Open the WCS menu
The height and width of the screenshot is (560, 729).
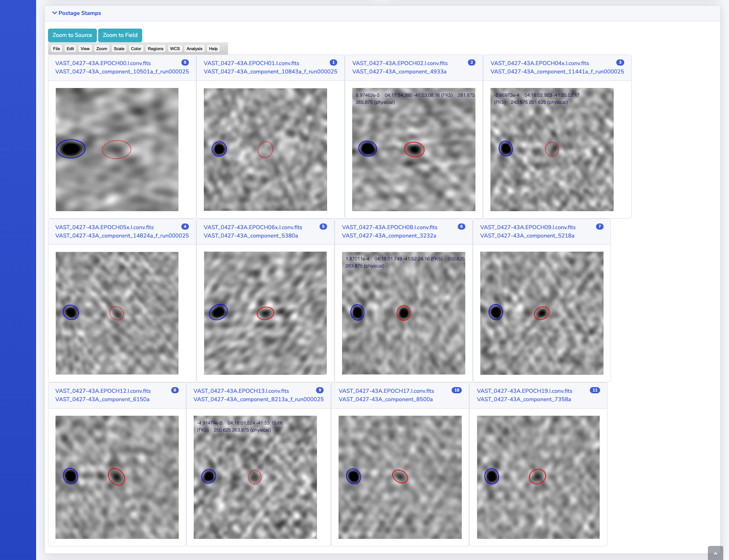[x=175, y=49]
